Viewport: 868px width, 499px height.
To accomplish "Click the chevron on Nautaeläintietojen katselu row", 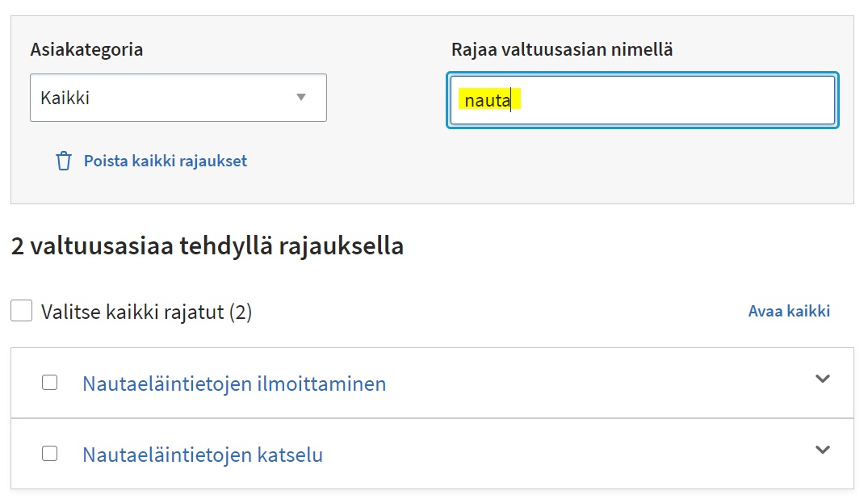I will pos(821,447).
